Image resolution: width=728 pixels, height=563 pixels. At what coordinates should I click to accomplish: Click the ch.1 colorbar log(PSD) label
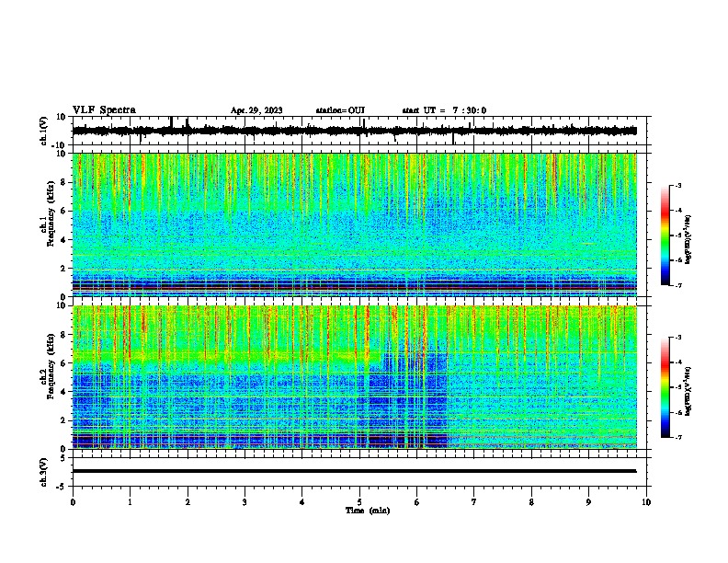pyautogui.click(x=688, y=240)
